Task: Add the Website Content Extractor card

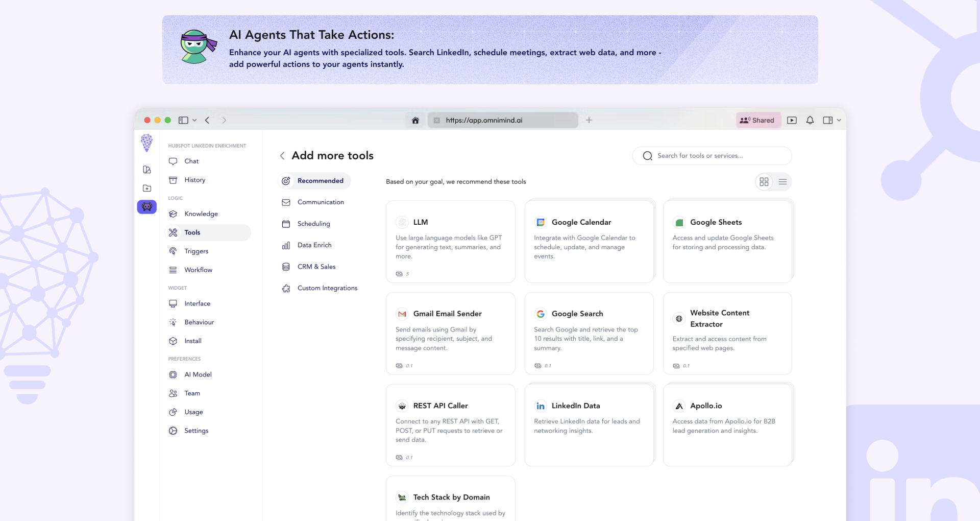Action: coord(727,334)
